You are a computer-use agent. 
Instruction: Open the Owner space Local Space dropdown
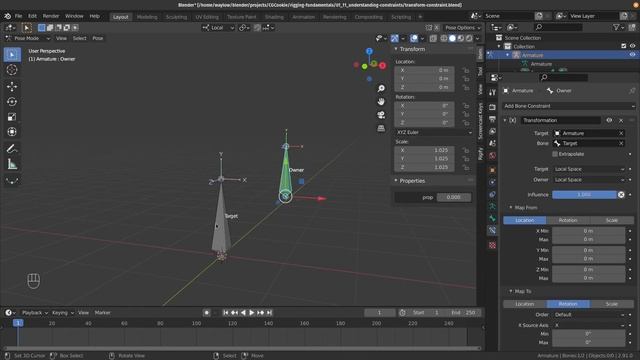(589, 180)
